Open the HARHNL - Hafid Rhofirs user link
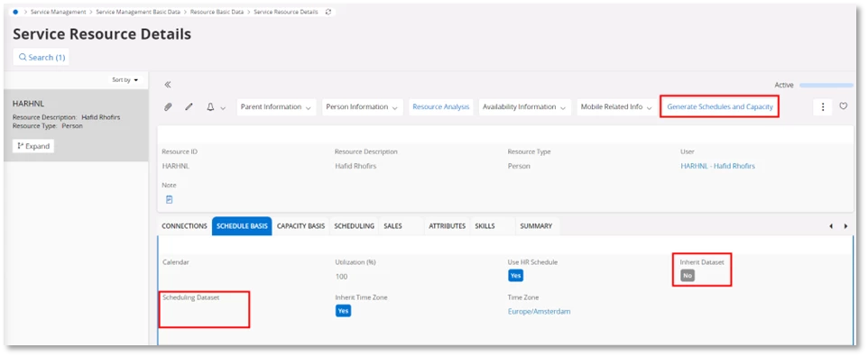 tap(717, 166)
